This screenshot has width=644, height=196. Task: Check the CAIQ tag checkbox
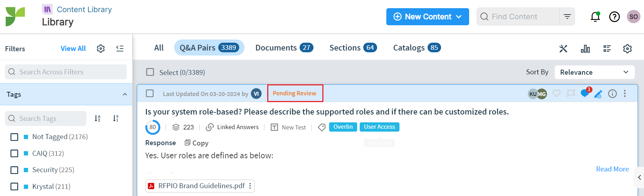tap(15, 153)
